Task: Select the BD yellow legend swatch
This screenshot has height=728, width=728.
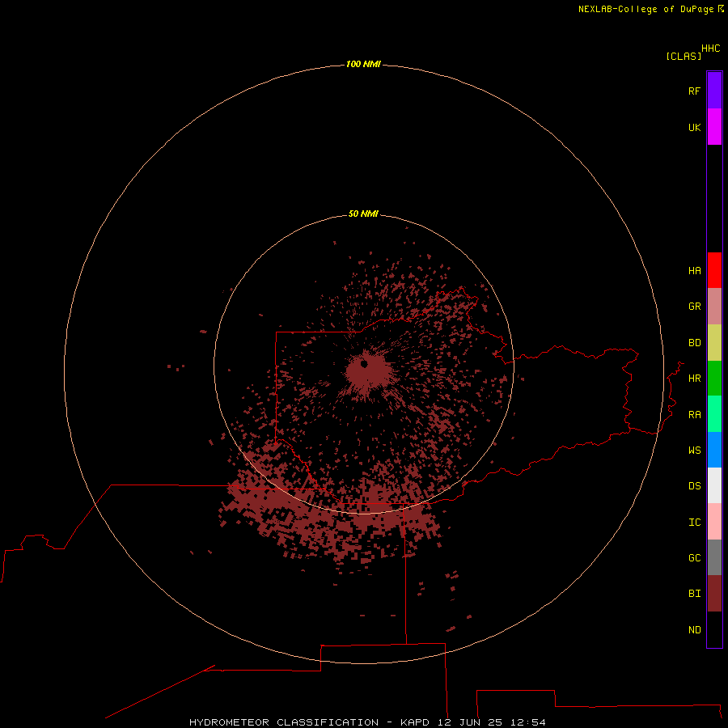Action: (714, 343)
